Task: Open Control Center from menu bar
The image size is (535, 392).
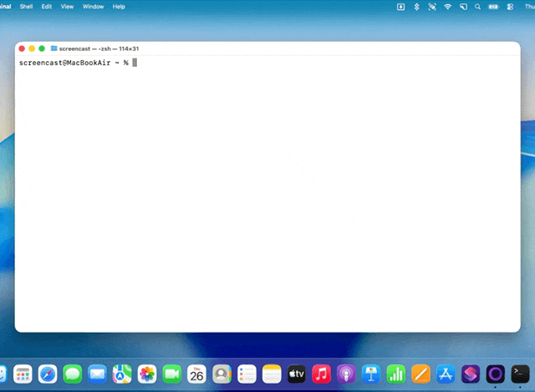Action: [x=510, y=7]
